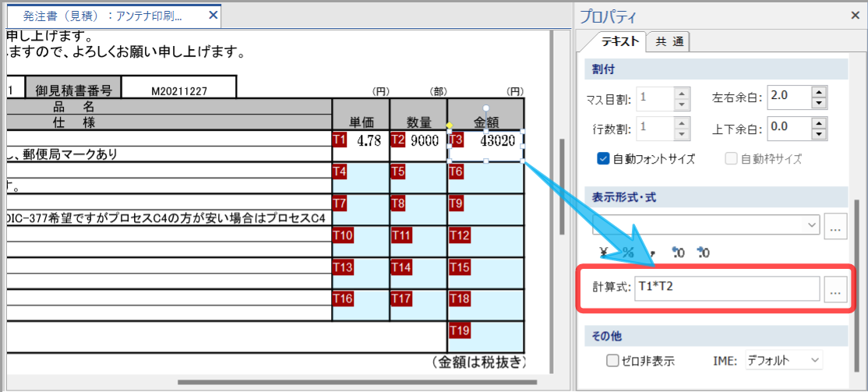Click the comma thousands separator icon
The height and width of the screenshot is (392, 868).
[x=655, y=255]
